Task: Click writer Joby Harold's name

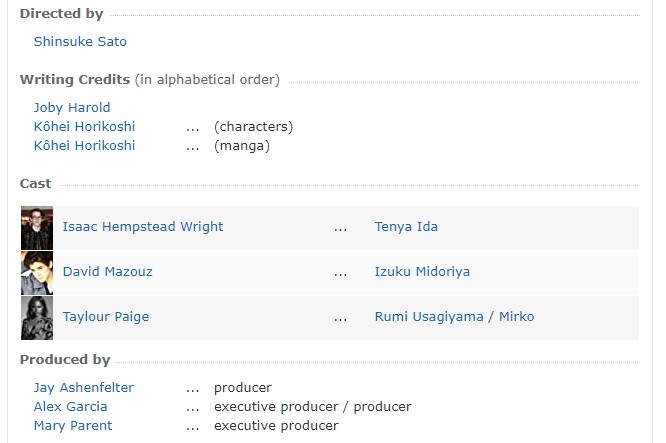Action: click(x=72, y=108)
